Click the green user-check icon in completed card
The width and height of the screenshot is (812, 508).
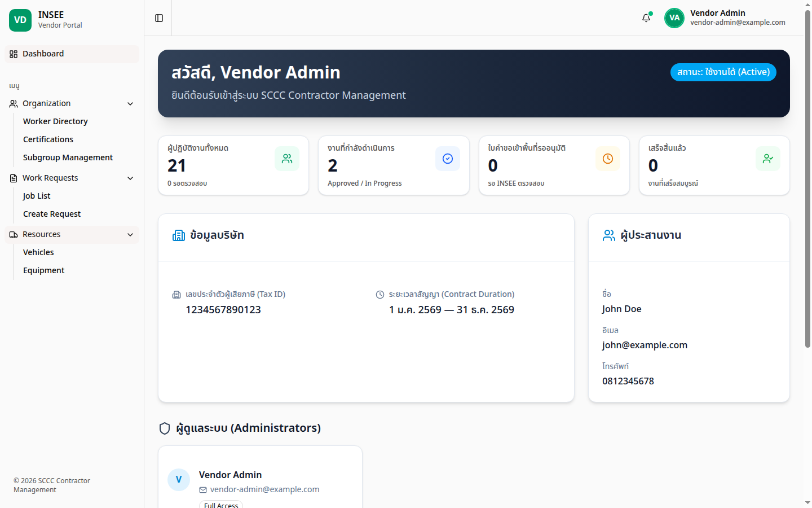768,159
